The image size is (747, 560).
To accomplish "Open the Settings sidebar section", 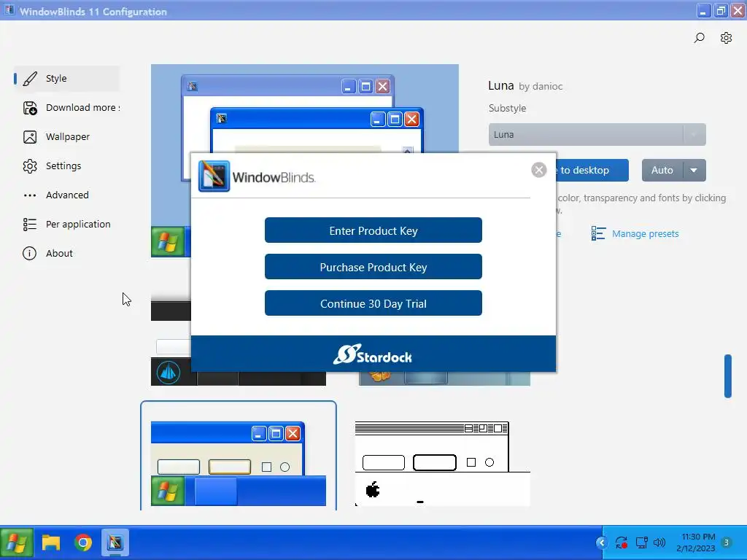I will tap(66, 166).
